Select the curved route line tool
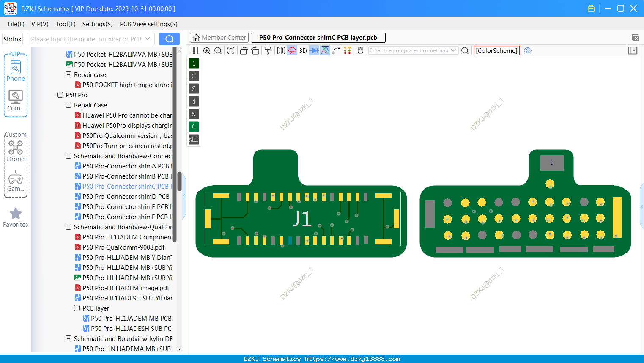The width and height of the screenshot is (644, 363). pyautogui.click(x=336, y=50)
